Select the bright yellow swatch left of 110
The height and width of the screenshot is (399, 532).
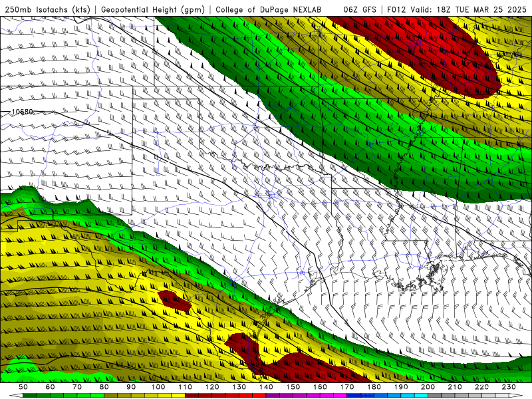(x=178, y=396)
